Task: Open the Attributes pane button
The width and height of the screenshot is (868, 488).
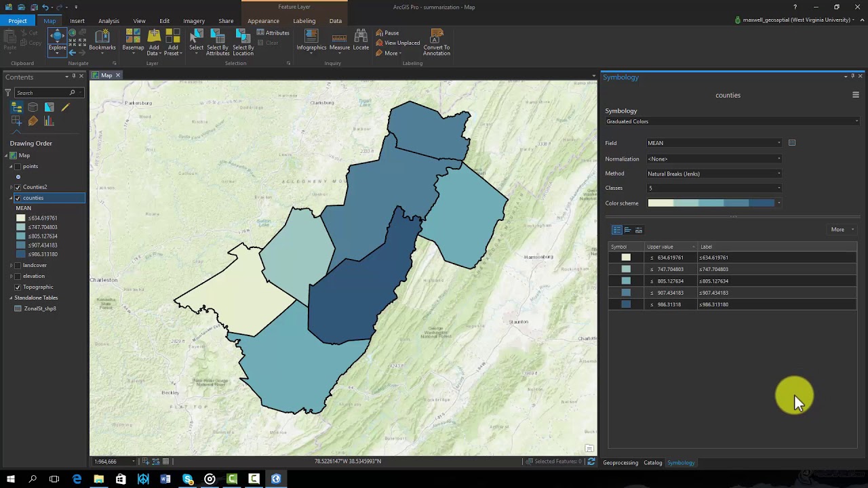Action: [x=273, y=33]
